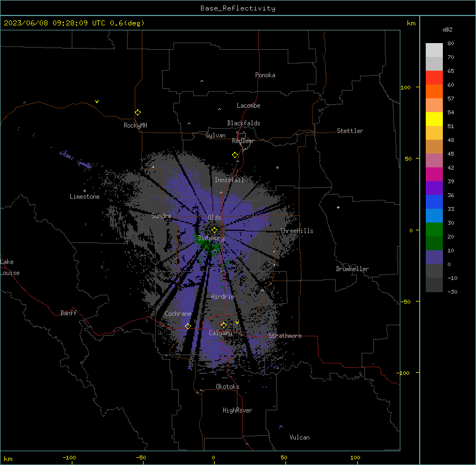Click the Drumheller town label
This screenshot has width=476, height=465.
click(x=352, y=269)
